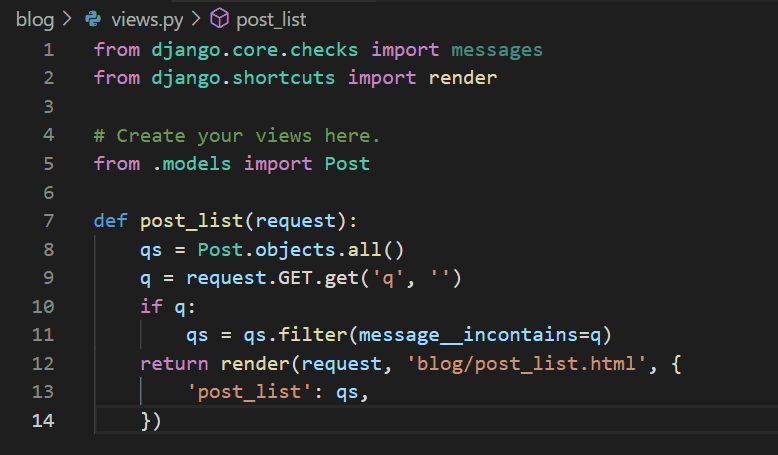
Task: Open the blog folder breadcrumb
Action: coord(35,20)
